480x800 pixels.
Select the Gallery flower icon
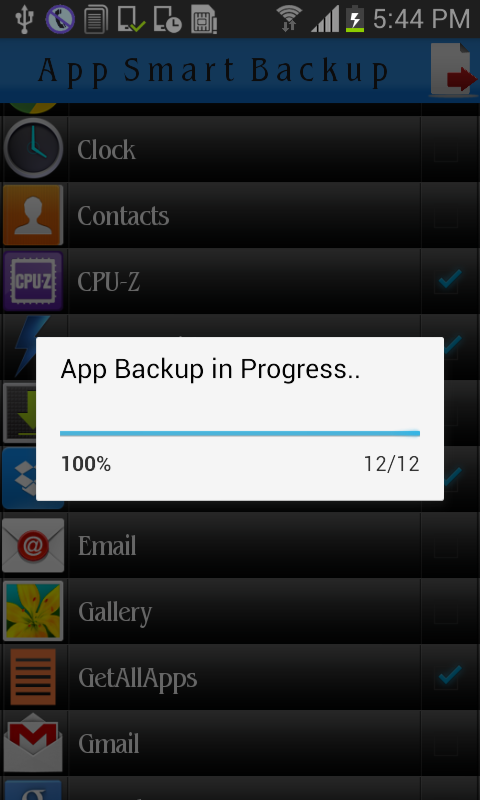33,611
